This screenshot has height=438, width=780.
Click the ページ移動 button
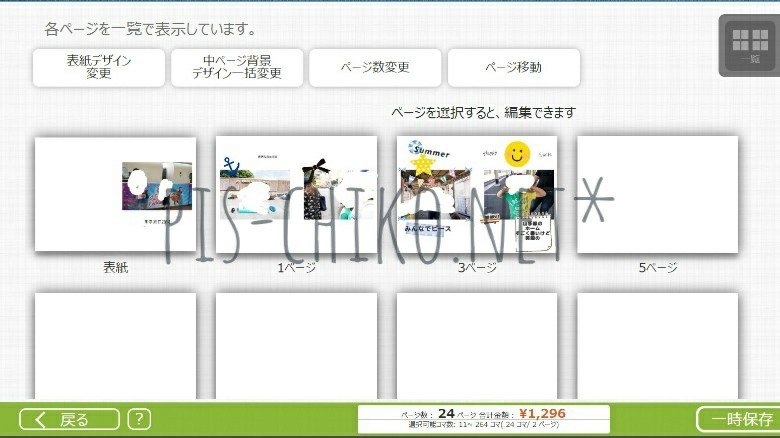click(513, 67)
